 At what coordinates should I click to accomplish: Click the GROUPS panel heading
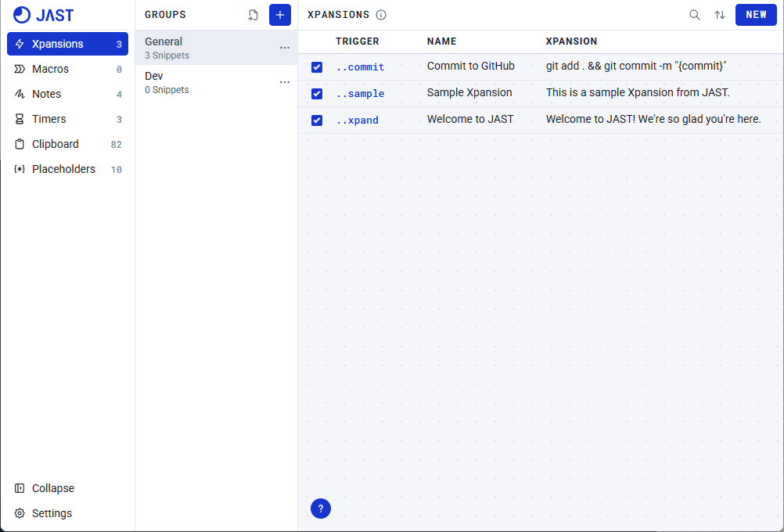tap(166, 15)
